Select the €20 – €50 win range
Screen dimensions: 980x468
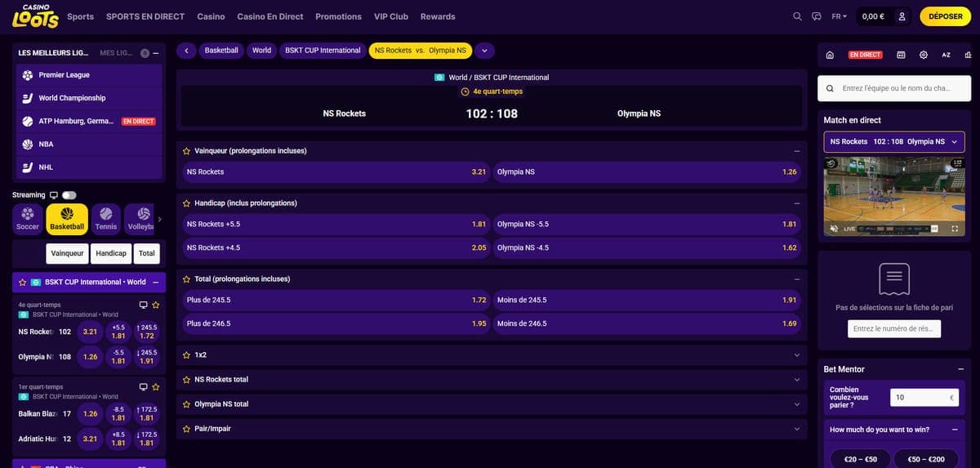[x=859, y=459]
